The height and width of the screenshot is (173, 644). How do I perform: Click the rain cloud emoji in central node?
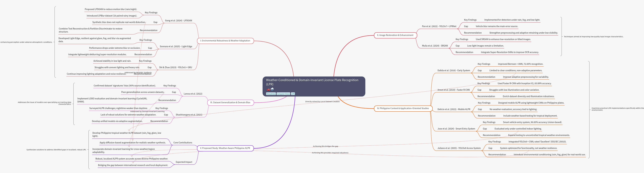tap(272, 89)
